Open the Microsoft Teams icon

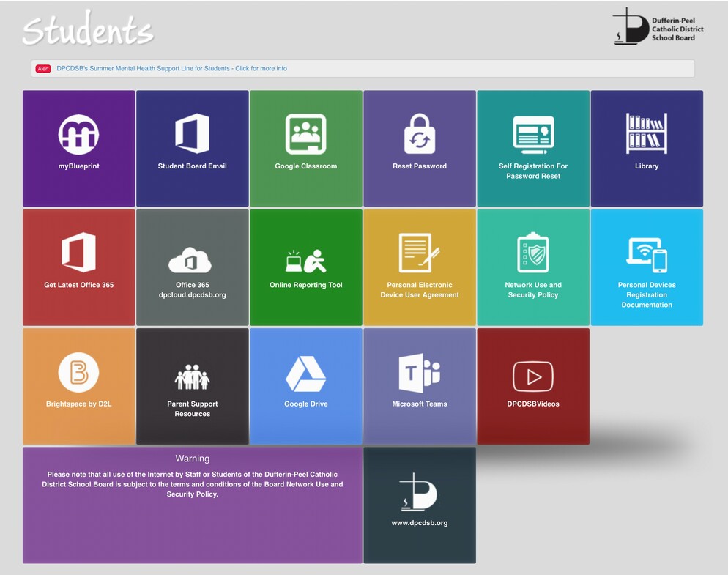pyautogui.click(x=419, y=373)
